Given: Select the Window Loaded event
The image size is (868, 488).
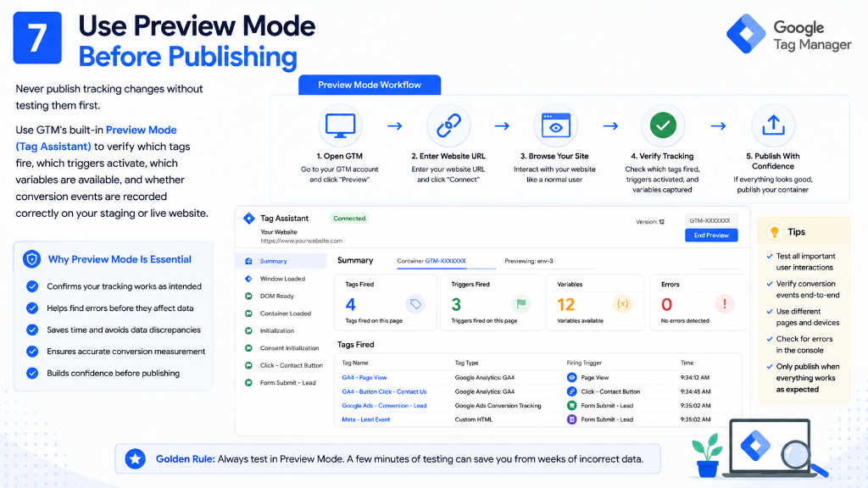Looking at the screenshot, I should [281, 279].
